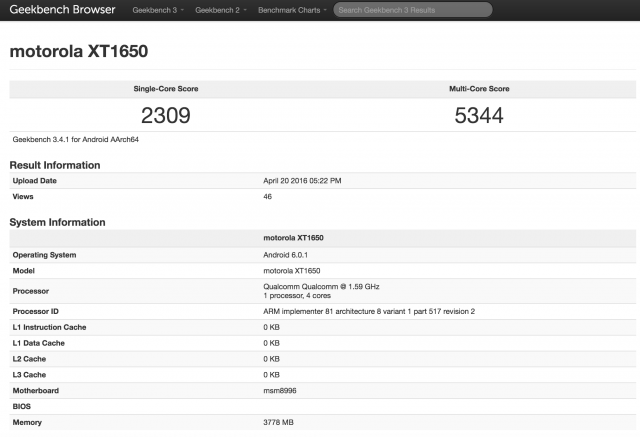Select the System Information heading

coord(57,222)
